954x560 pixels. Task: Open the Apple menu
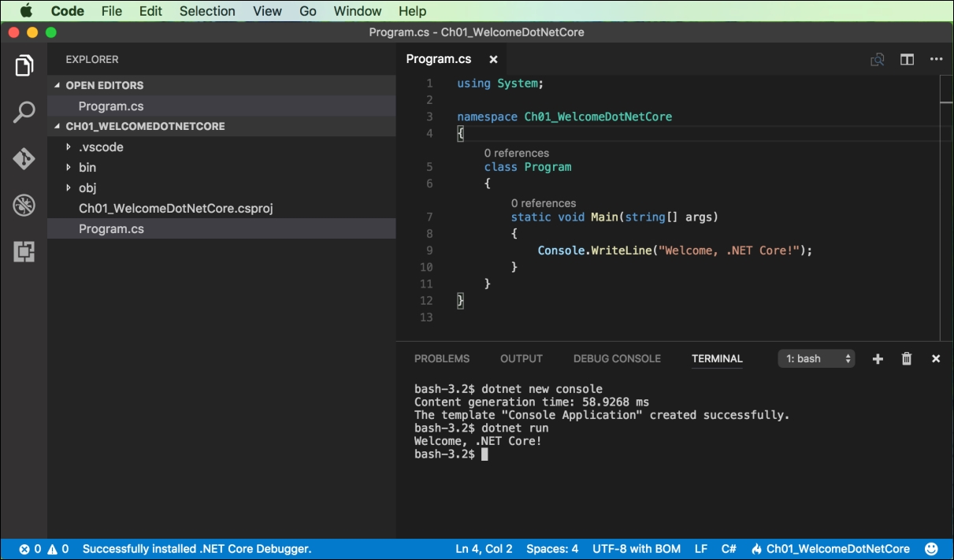pyautogui.click(x=26, y=11)
